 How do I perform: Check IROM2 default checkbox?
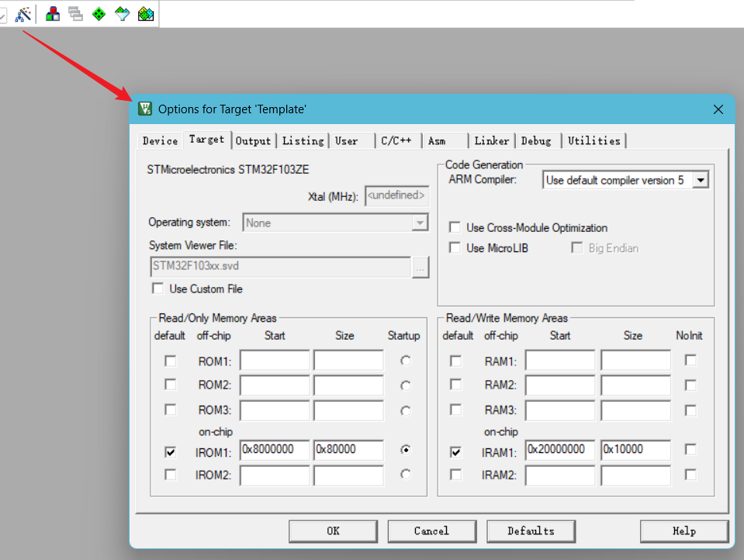pyautogui.click(x=171, y=475)
